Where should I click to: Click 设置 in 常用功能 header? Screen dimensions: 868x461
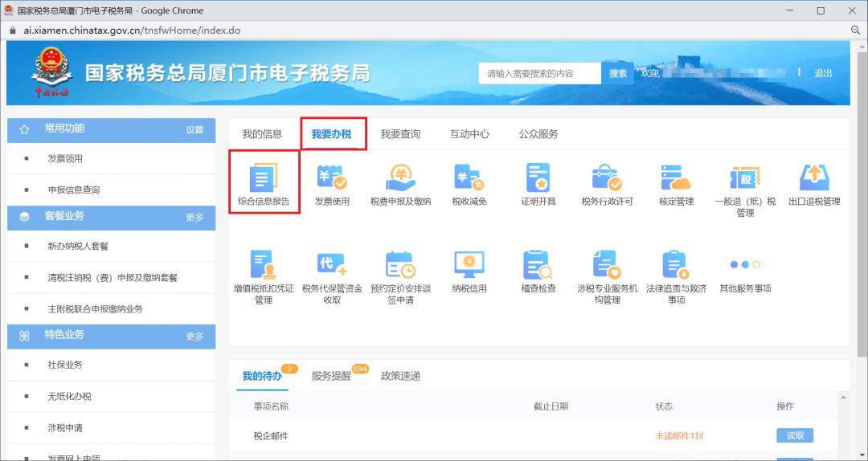point(194,130)
